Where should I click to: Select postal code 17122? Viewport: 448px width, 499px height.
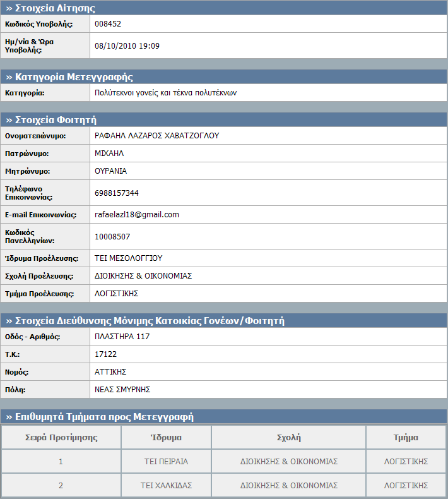pos(105,354)
